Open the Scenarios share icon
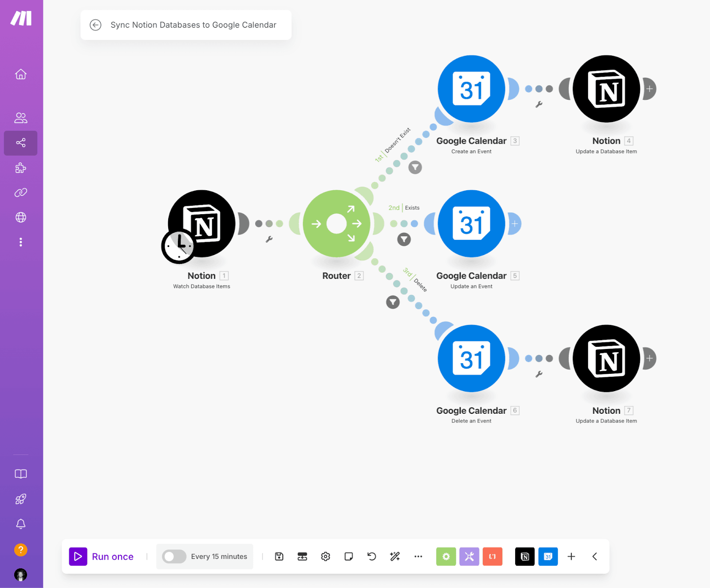This screenshot has height=588, width=710. pos(21,143)
